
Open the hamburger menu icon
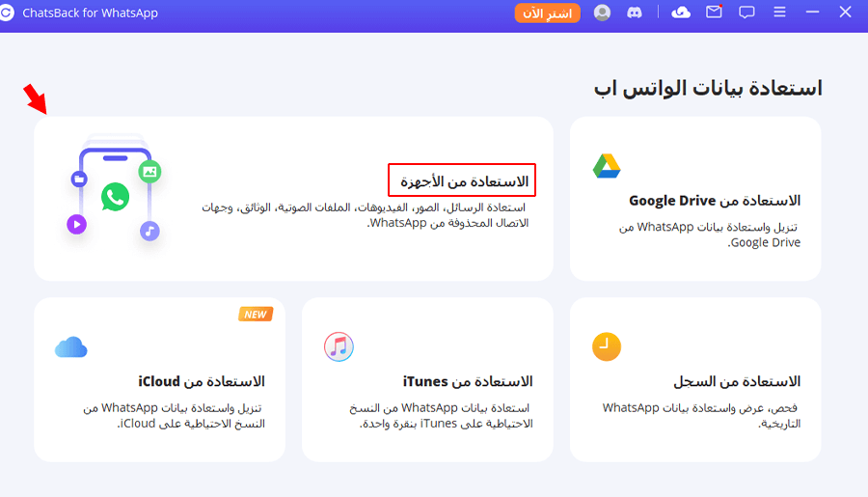pos(779,12)
